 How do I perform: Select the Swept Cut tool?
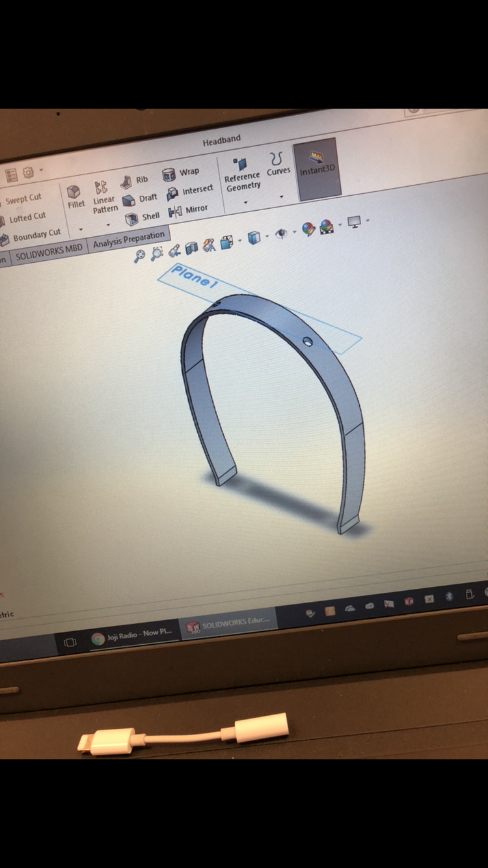[21, 198]
